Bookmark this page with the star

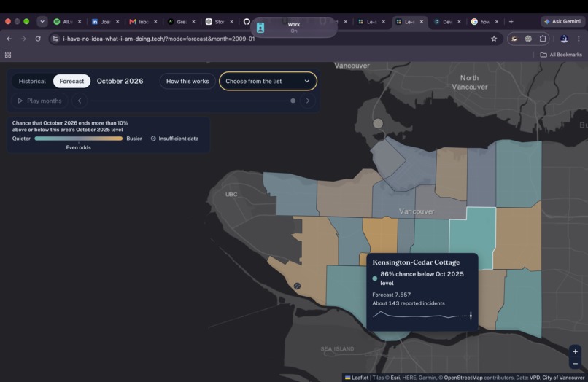494,39
